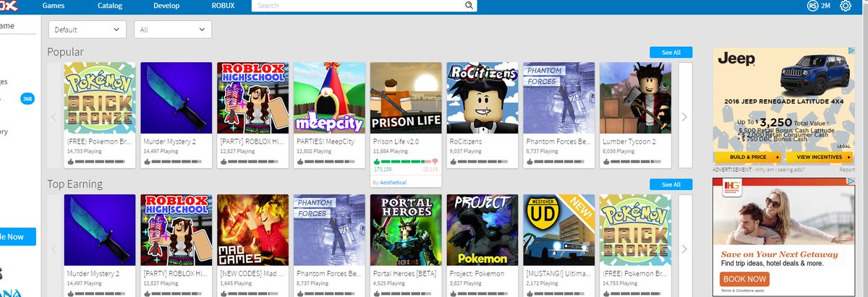868x297 pixels.
Task: Open the Catalog menu
Action: (x=110, y=5)
